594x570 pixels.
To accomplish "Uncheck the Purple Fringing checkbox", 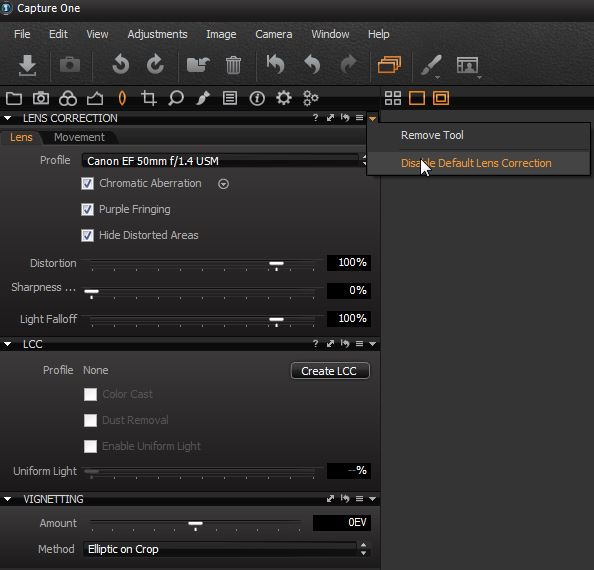I will point(88,209).
